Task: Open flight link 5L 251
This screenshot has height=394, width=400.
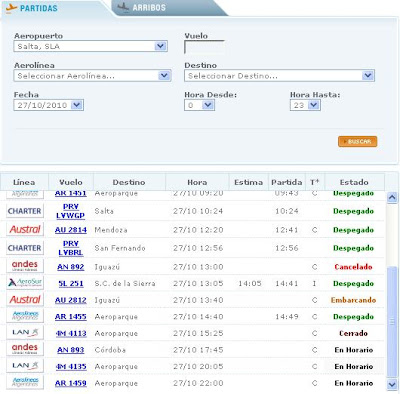Action: tap(71, 283)
